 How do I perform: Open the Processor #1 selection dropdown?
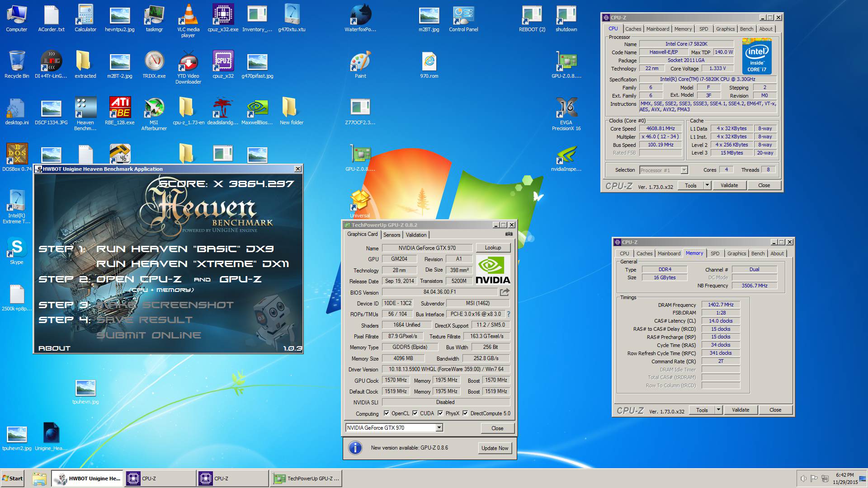[x=684, y=170]
